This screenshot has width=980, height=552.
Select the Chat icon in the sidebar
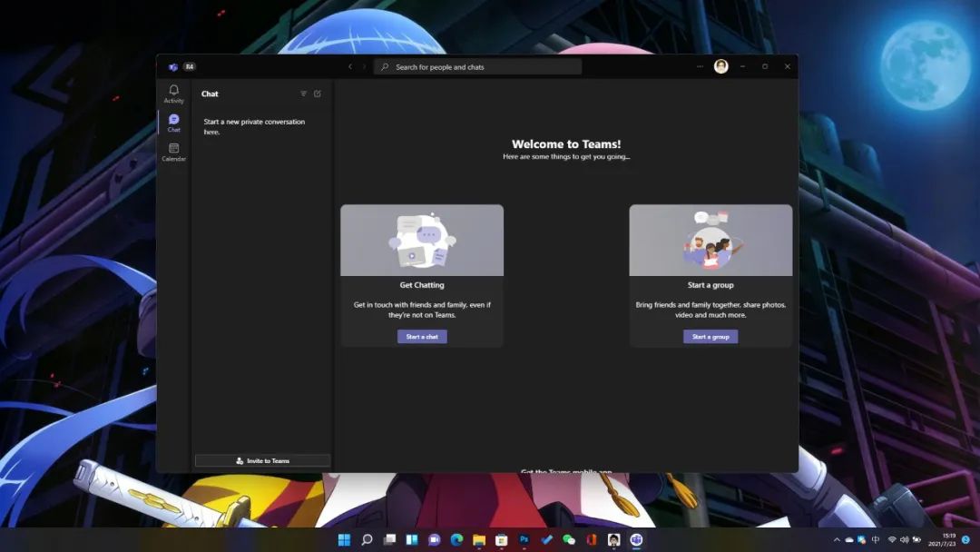click(173, 123)
